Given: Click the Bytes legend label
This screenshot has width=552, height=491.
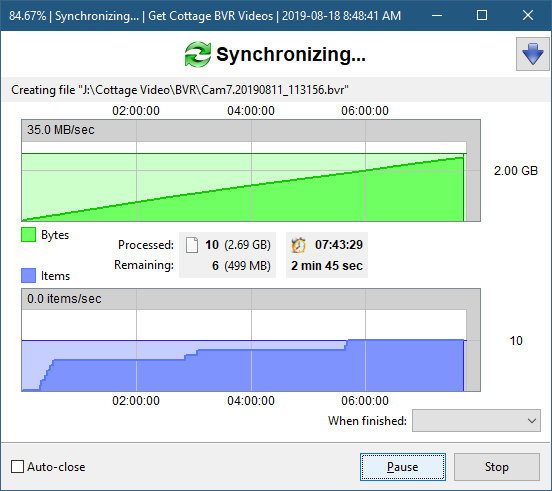Looking at the screenshot, I should click(x=55, y=235).
